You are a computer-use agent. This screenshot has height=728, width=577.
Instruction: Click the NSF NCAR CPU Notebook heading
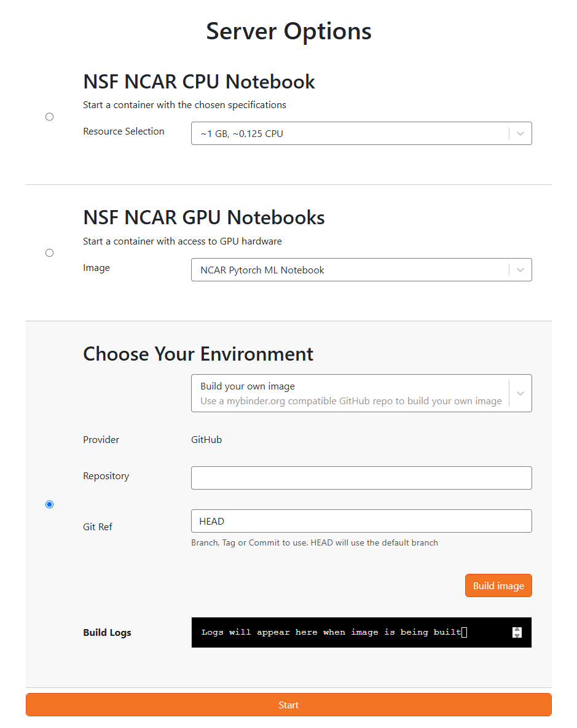199,82
